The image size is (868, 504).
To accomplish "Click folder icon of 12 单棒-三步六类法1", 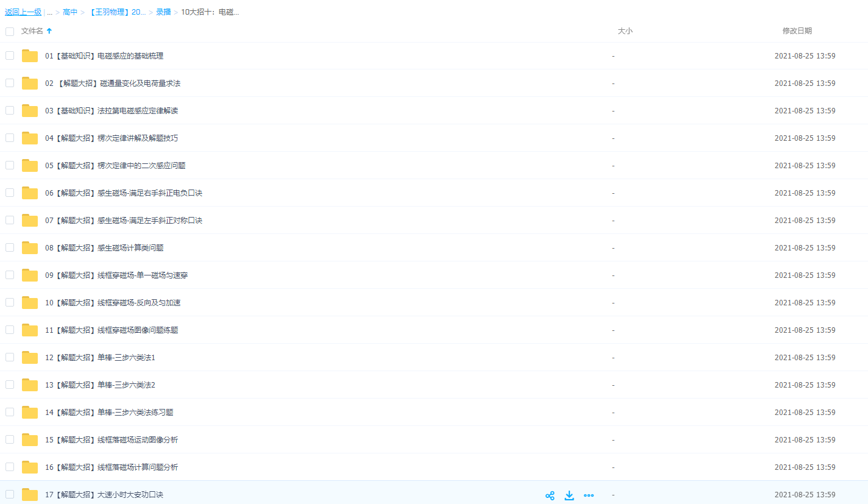I will (30, 358).
